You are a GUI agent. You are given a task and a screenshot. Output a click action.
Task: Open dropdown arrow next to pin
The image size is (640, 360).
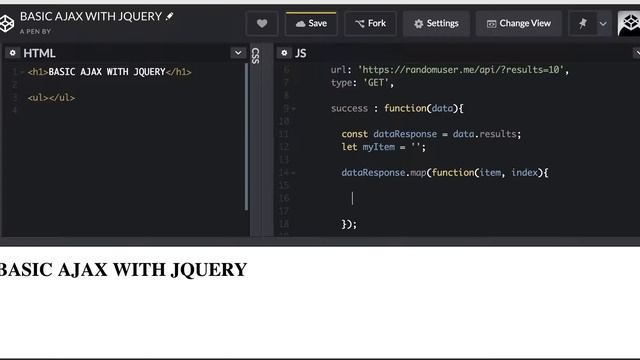(x=603, y=24)
